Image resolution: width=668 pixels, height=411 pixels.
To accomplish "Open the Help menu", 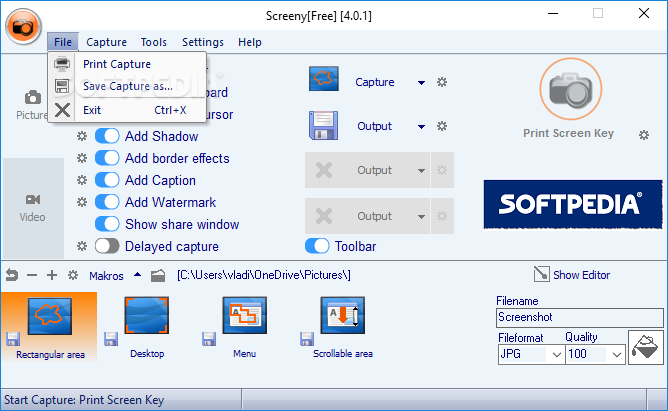I will (x=250, y=42).
